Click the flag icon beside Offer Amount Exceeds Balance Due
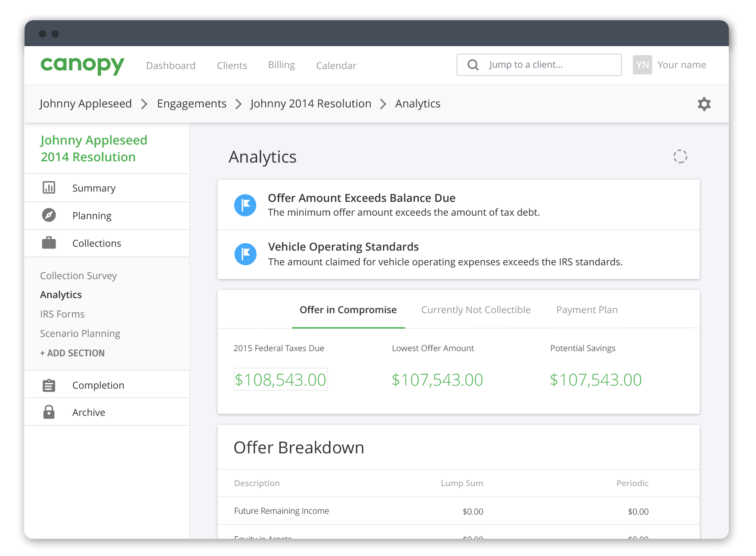The width and height of the screenshot is (756, 556). click(245, 205)
